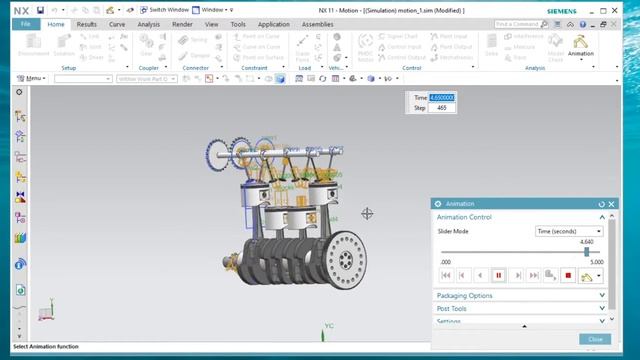The height and width of the screenshot is (360, 640).
Task: Jump to the last animation step
Action: pyautogui.click(x=533, y=276)
